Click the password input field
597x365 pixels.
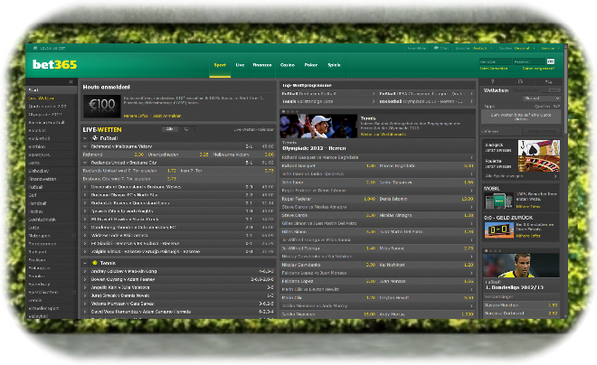530,62
